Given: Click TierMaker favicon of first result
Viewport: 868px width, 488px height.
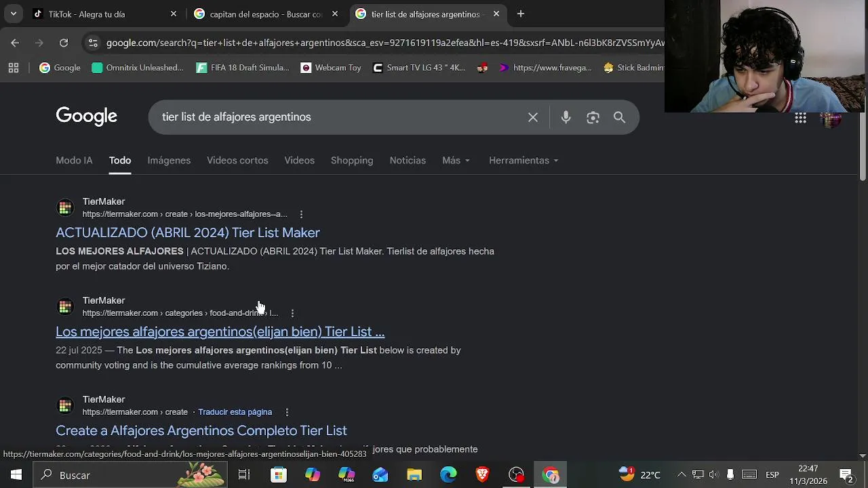Looking at the screenshot, I should (x=65, y=207).
